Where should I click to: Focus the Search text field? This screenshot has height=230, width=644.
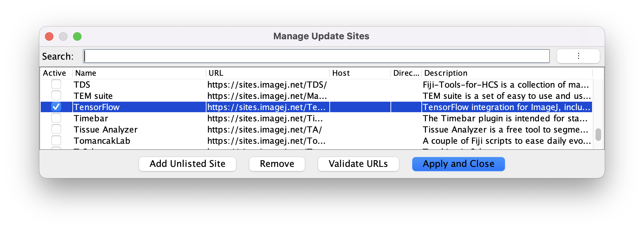click(316, 56)
